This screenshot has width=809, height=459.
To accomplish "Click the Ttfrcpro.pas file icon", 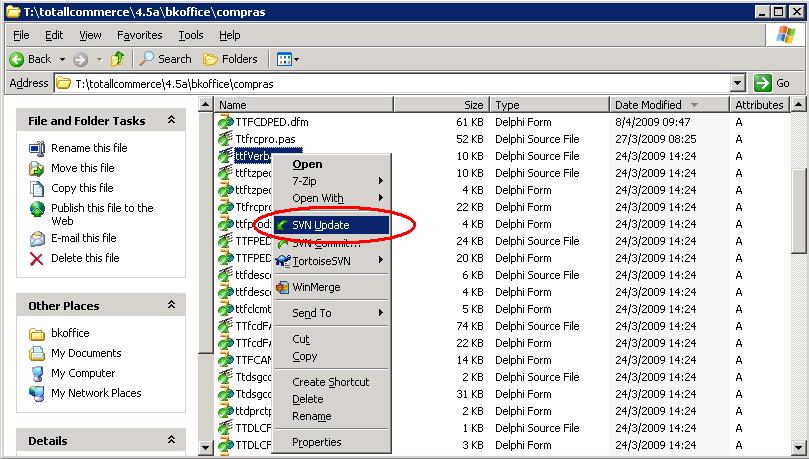I will pos(225,139).
